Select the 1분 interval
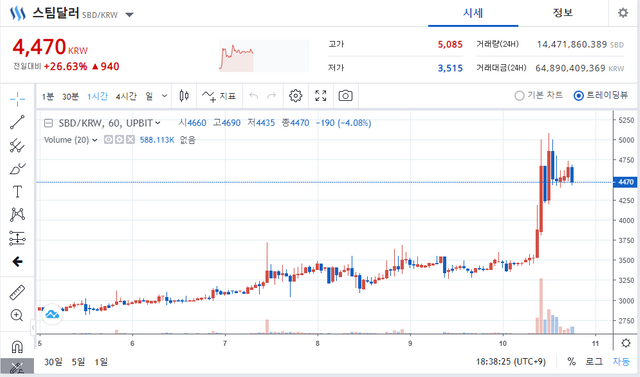640x377 pixels. pos(48,96)
